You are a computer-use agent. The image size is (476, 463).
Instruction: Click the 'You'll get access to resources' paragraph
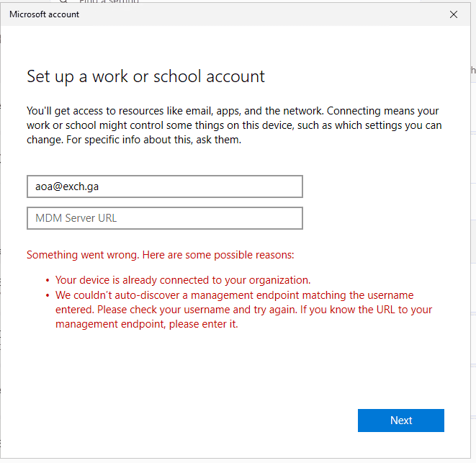[234, 125]
